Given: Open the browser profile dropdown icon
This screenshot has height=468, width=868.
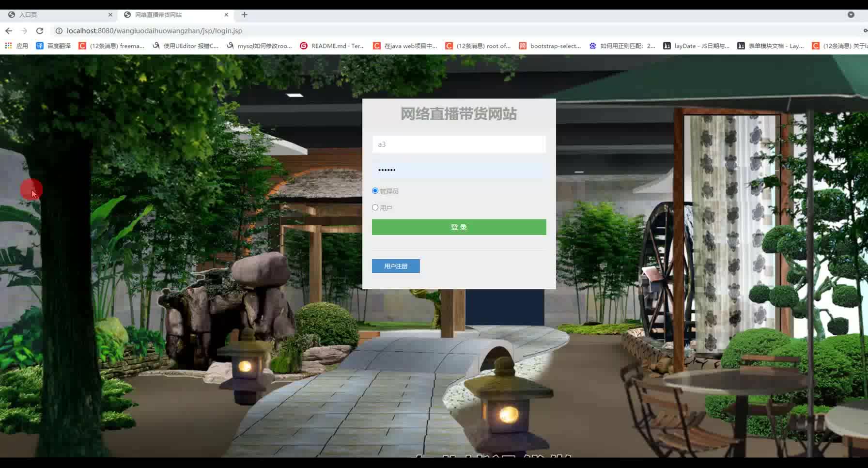Looking at the screenshot, I should tap(851, 15).
